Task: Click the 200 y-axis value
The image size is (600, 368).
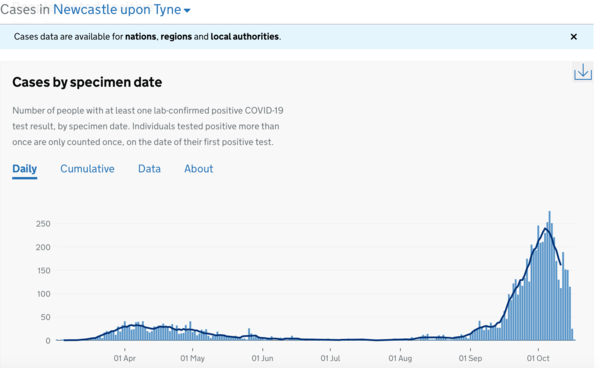Action: tap(43, 247)
